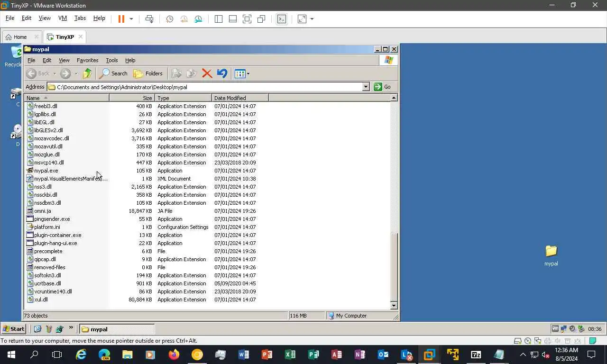Open the Back history dropdown arrow
Screen dimensions: 607x364
55,73
